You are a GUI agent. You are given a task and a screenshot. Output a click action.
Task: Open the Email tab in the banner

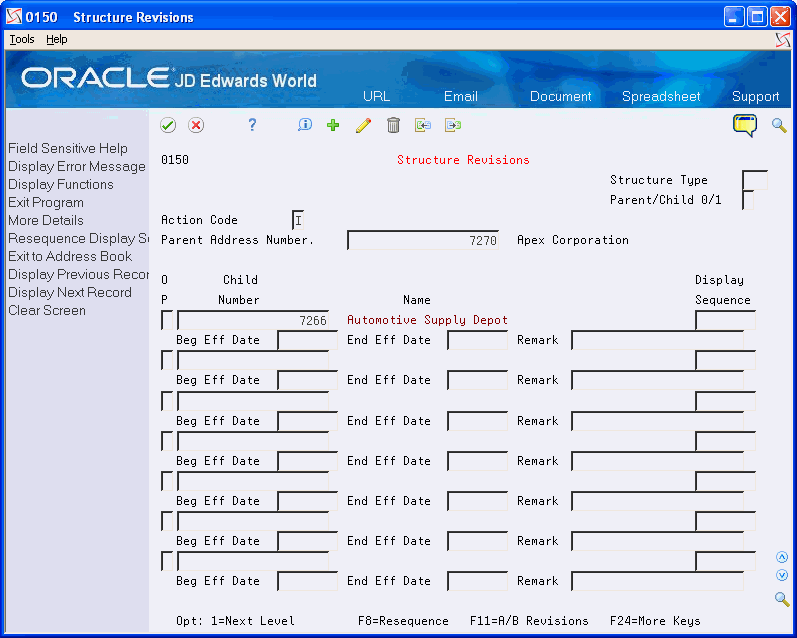point(461,96)
